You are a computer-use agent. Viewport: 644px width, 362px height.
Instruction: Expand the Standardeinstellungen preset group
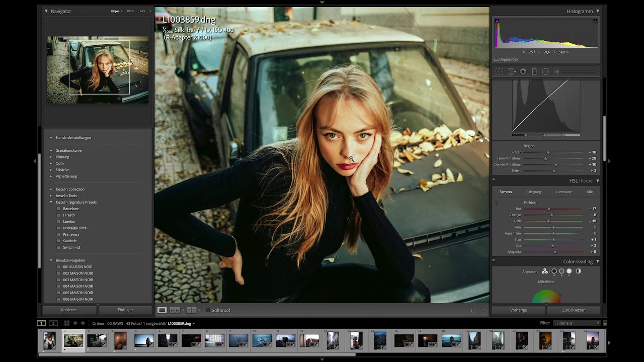click(51, 137)
